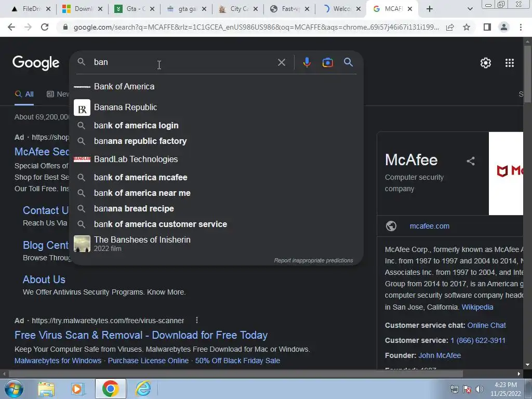This screenshot has width=532, height=399.
Task: Choose Banana Republic suggestion
Action: [216, 107]
